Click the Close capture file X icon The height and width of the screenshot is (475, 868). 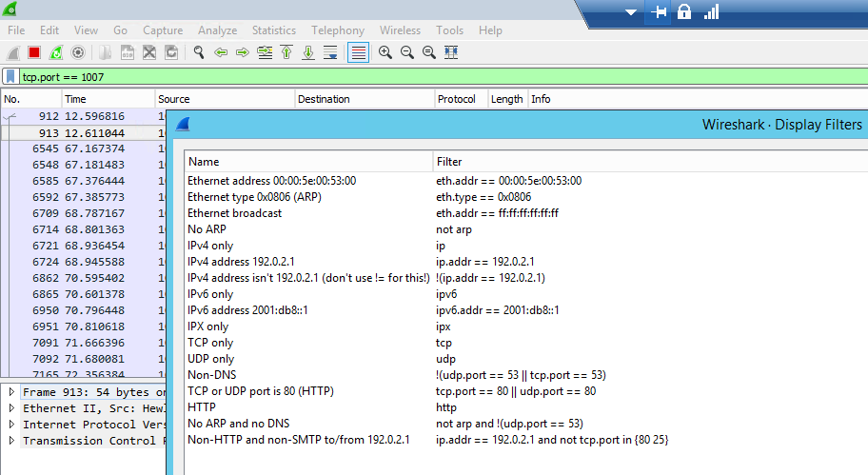tap(148, 52)
